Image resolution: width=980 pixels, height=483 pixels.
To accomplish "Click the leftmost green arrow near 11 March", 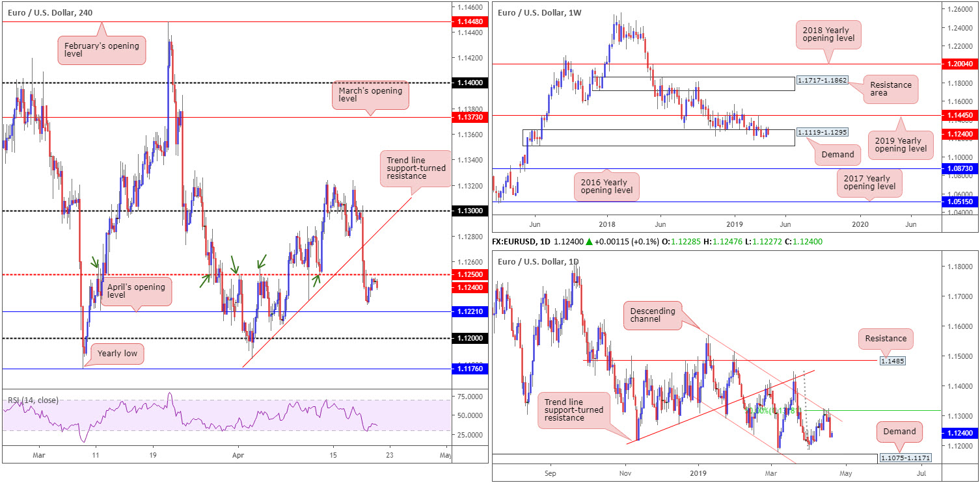I will coord(95,263).
